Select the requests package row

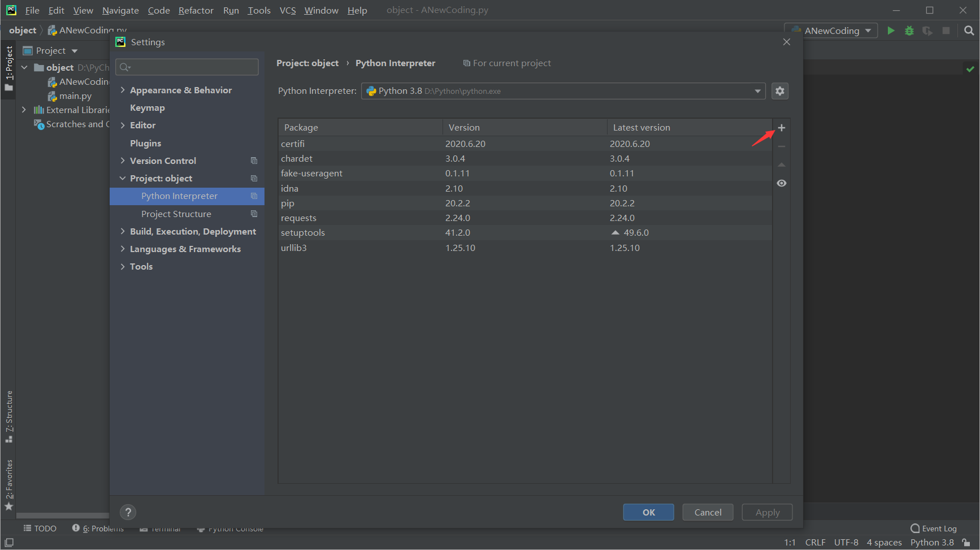(525, 218)
